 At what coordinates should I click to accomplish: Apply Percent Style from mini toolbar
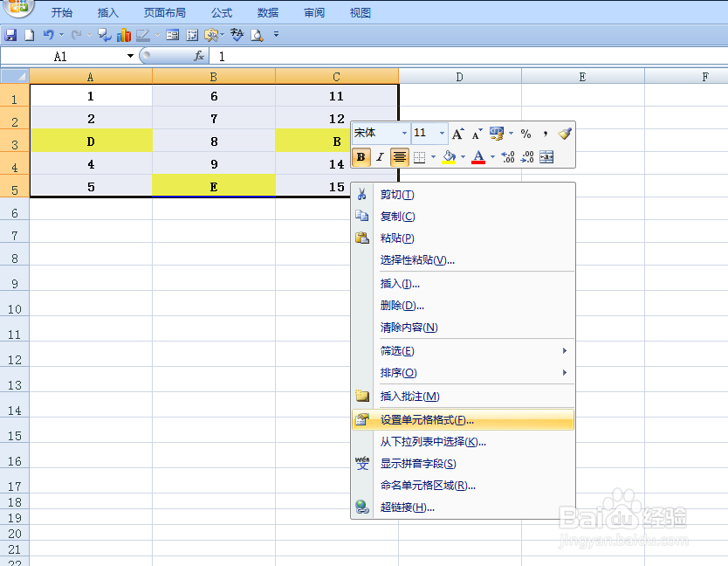527,133
